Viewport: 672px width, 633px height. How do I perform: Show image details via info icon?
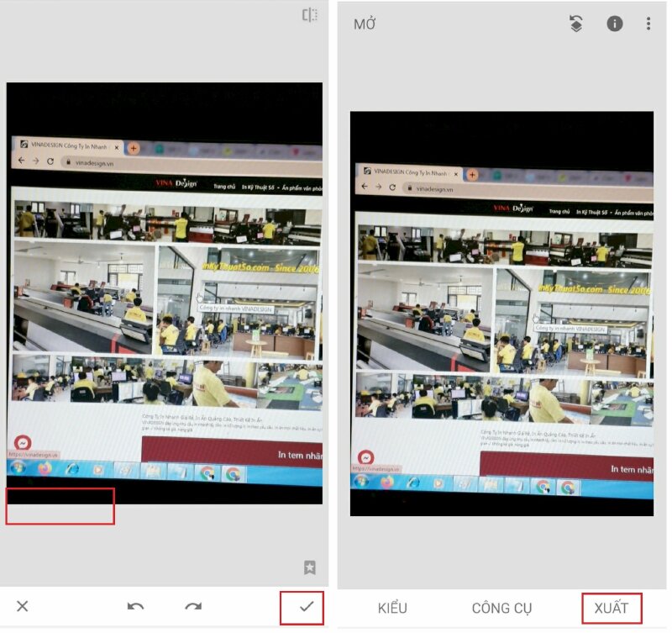point(615,24)
